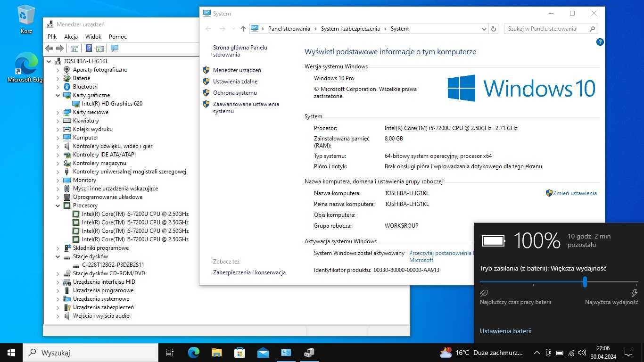644x362 pixels.
Task: Open the Widok menu in Device Manager
Action: [x=93, y=36]
